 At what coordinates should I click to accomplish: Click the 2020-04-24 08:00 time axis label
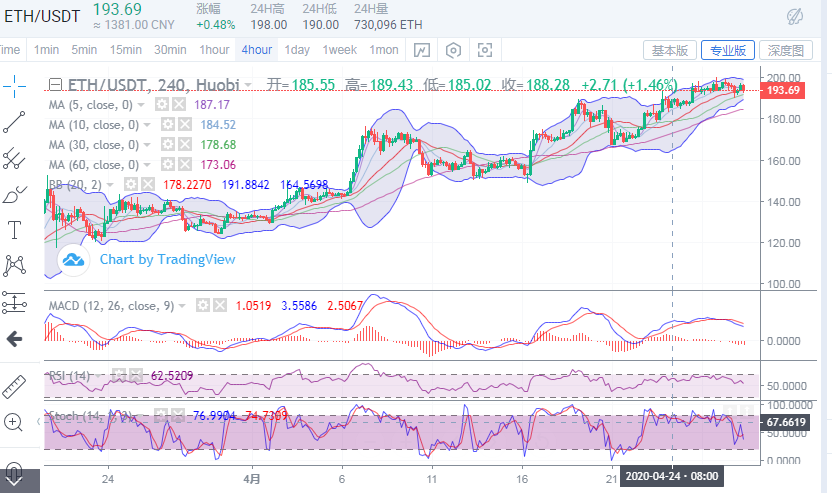click(672, 476)
